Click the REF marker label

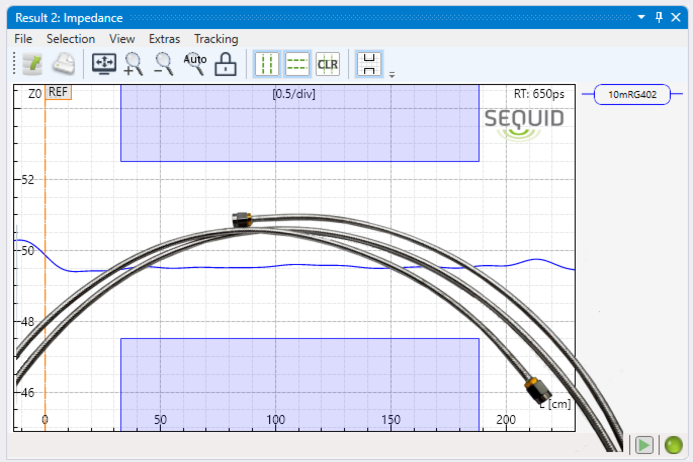tap(59, 92)
